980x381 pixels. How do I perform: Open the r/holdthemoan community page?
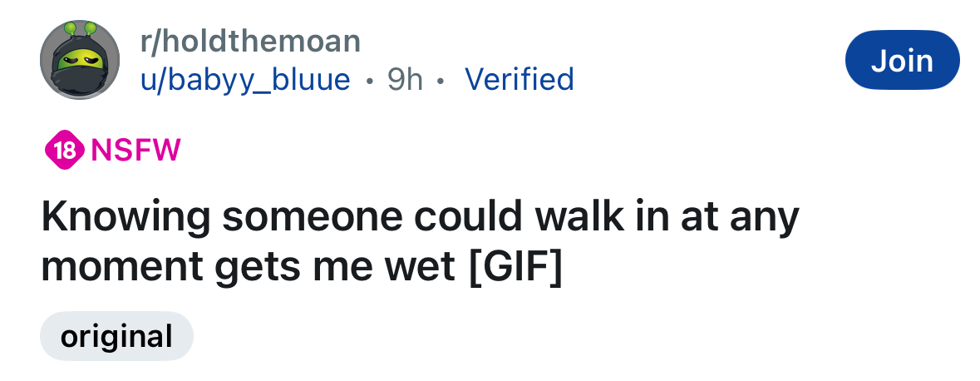[251, 40]
